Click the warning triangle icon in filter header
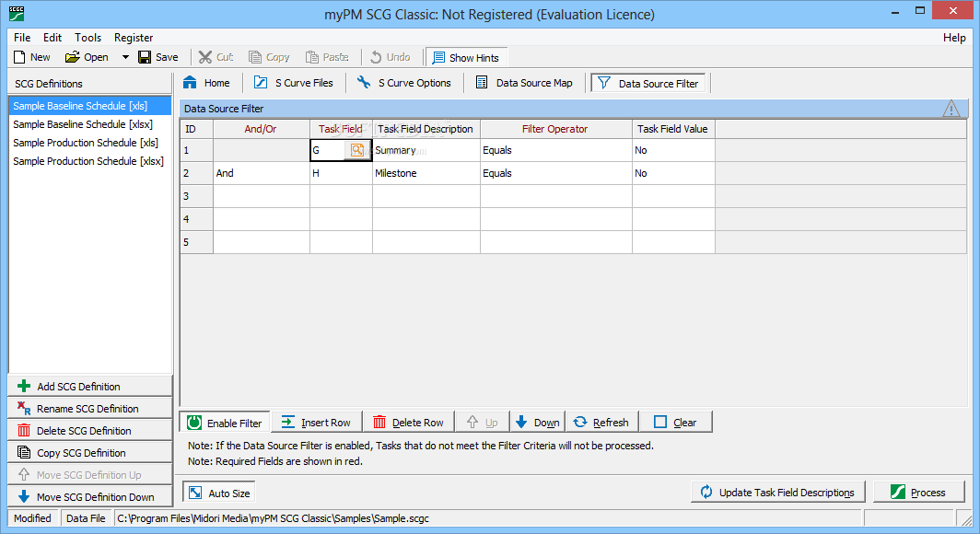This screenshot has width=980, height=534. (951, 109)
